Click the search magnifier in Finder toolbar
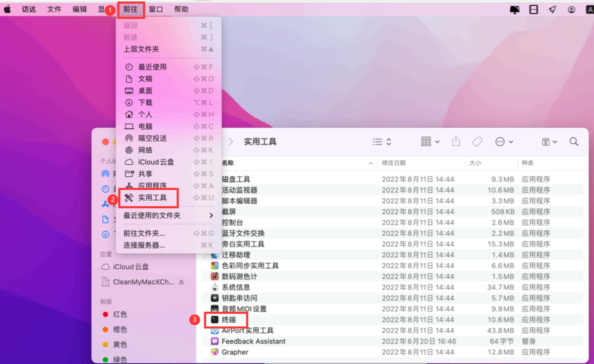 tap(574, 142)
